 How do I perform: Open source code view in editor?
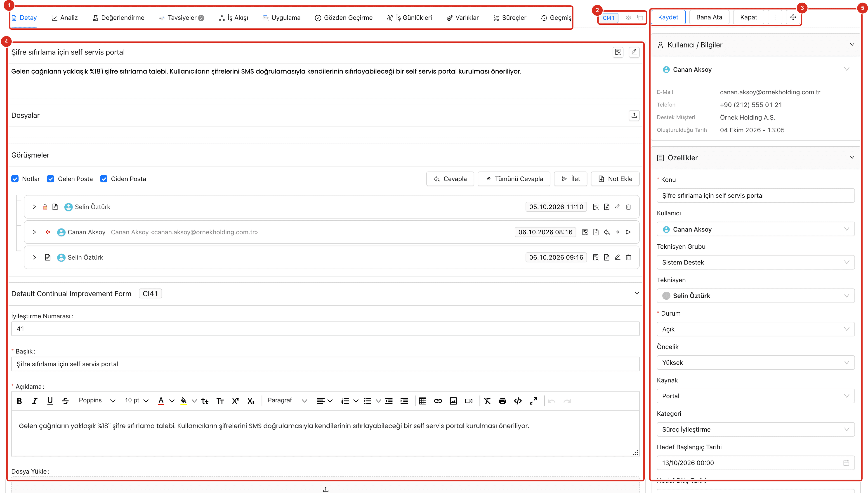[x=518, y=401]
